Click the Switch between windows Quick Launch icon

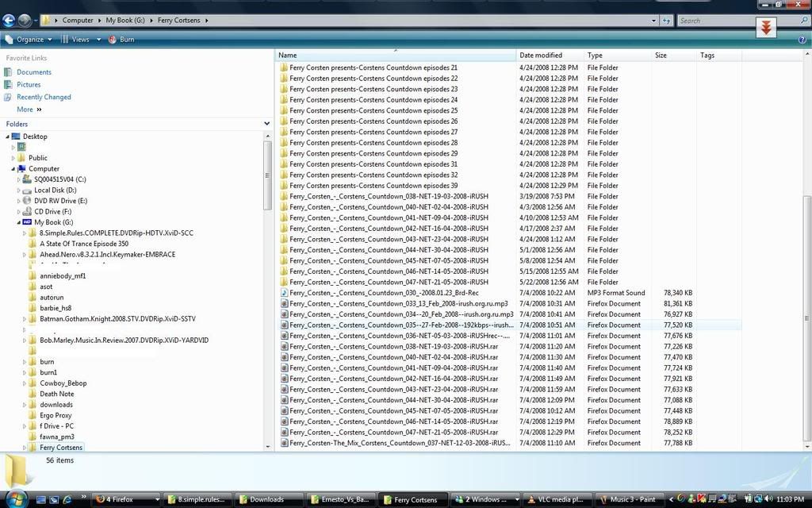coord(55,500)
